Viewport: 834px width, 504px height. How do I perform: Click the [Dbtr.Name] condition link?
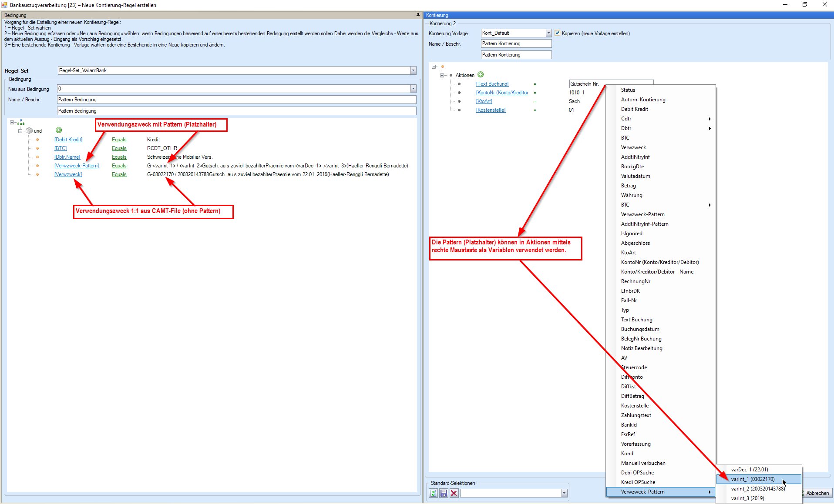[x=67, y=157]
